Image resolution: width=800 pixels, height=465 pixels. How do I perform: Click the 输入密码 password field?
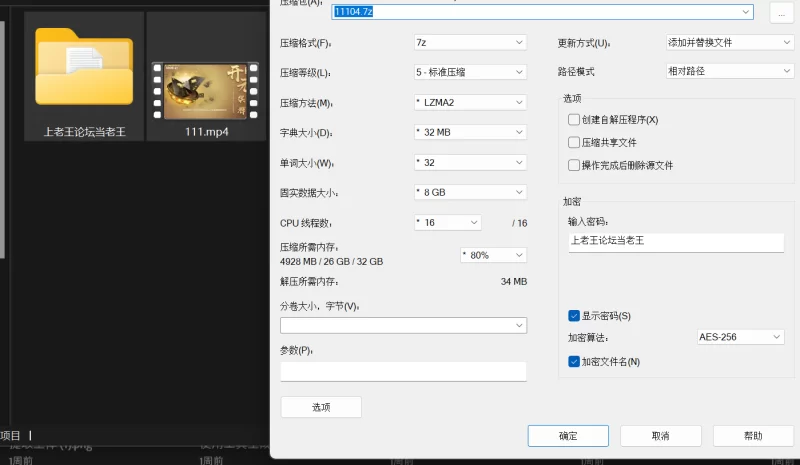pyautogui.click(x=676, y=242)
